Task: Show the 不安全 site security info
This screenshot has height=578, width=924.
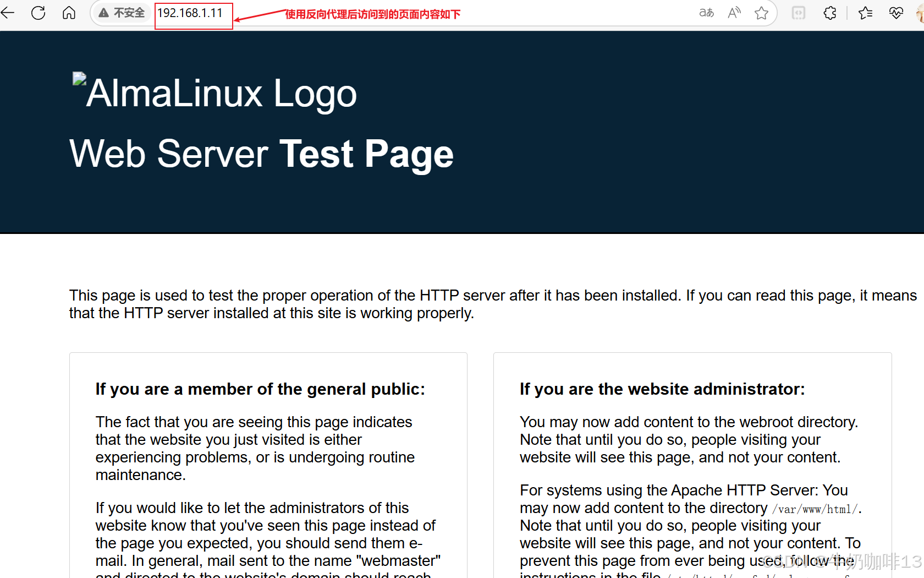Action: pyautogui.click(x=122, y=13)
